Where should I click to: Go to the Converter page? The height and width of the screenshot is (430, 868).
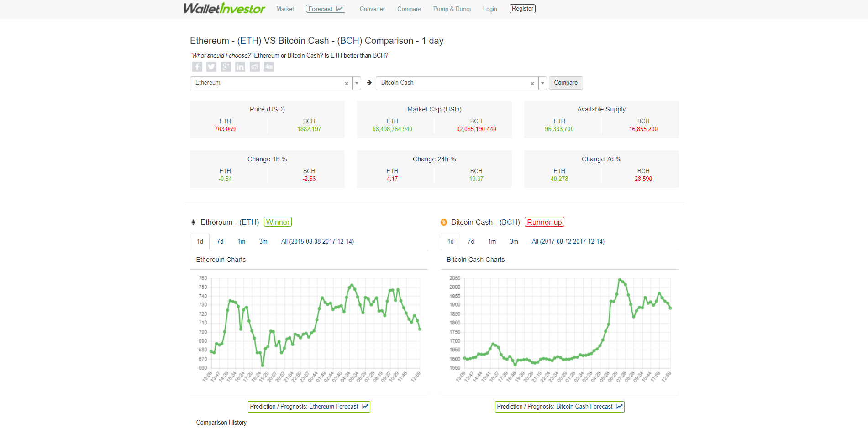(372, 9)
